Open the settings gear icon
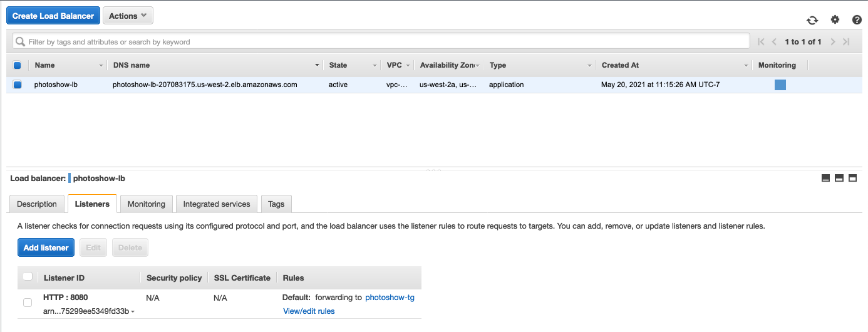This screenshot has height=332, width=868. tap(835, 20)
